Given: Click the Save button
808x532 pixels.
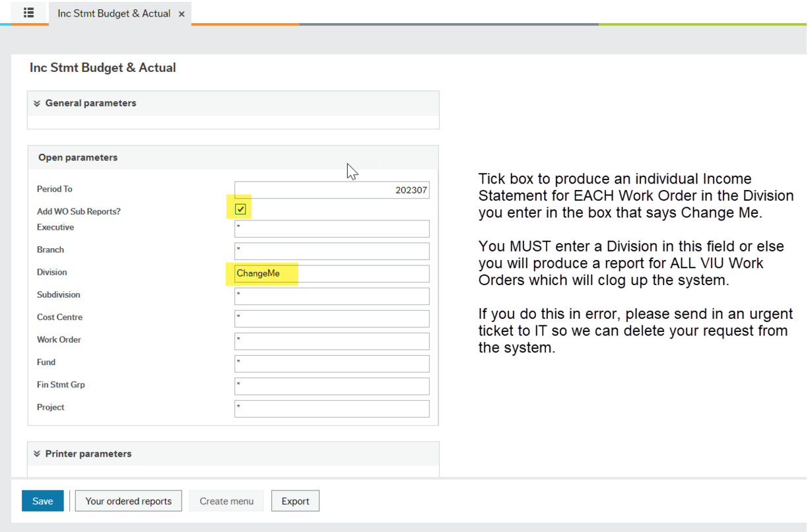Looking at the screenshot, I should (42, 500).
